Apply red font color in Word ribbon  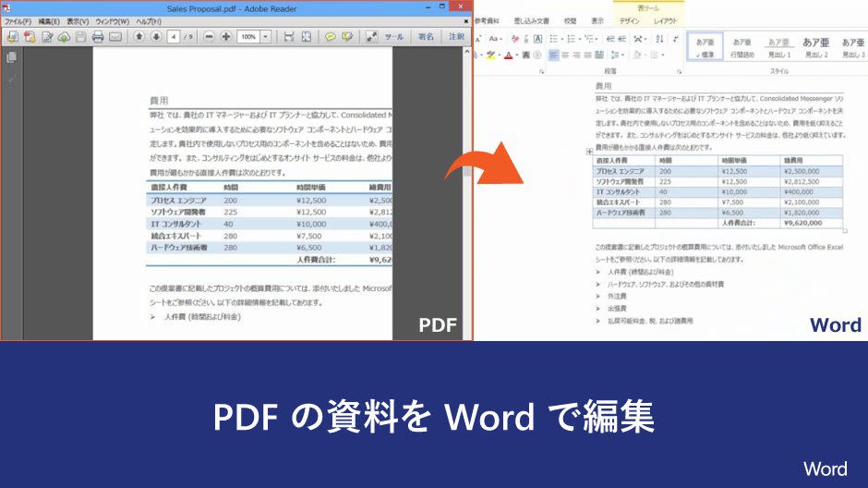click(508, 55)
